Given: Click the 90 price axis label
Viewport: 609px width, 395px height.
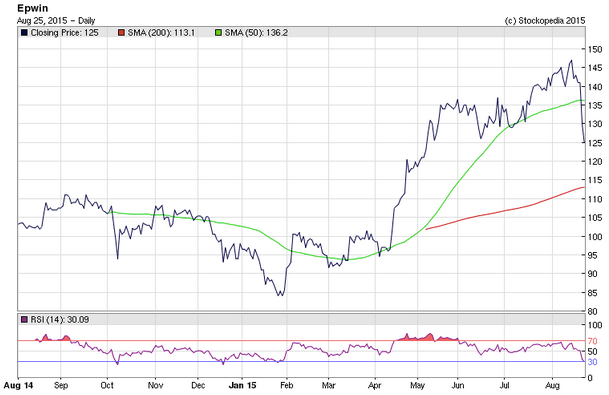Looking at the screenshot, I should click(593, 274).
